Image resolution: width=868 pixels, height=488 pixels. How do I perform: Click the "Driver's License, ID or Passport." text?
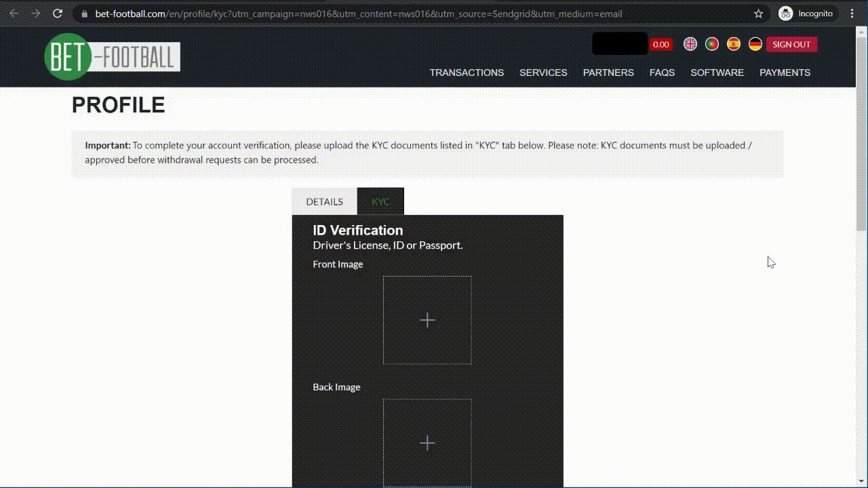388,245
